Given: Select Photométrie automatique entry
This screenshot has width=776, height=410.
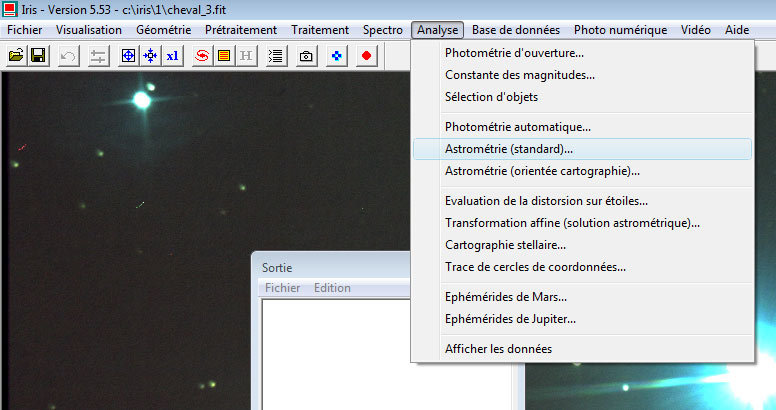Looking at the screenshot, I should tap(582, 127).
